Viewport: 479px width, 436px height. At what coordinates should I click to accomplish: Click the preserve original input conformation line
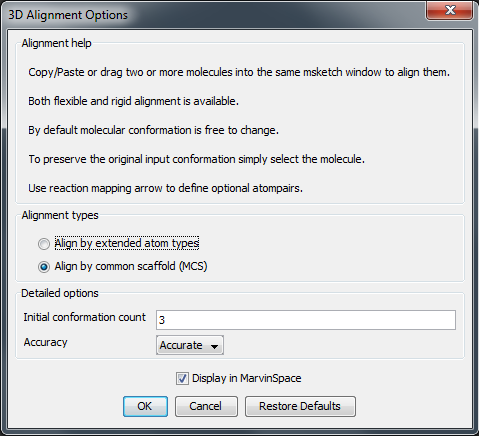197,159
